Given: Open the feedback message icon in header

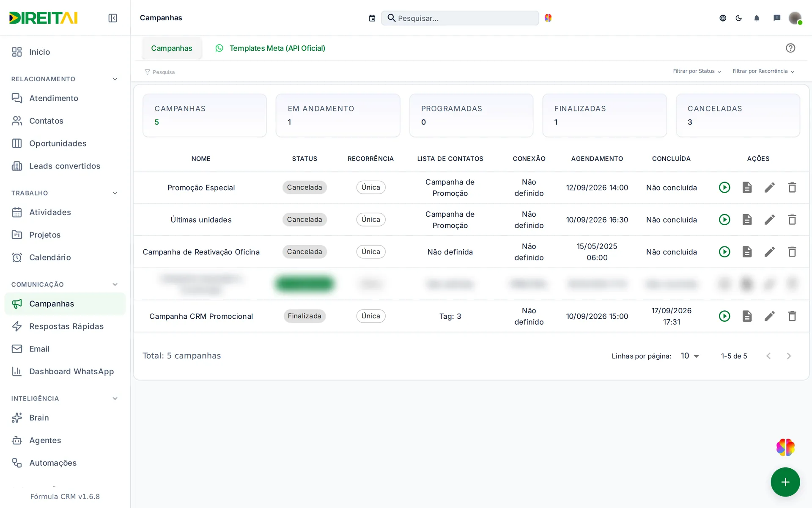Looking at the screenshot, I should (777, 18).
